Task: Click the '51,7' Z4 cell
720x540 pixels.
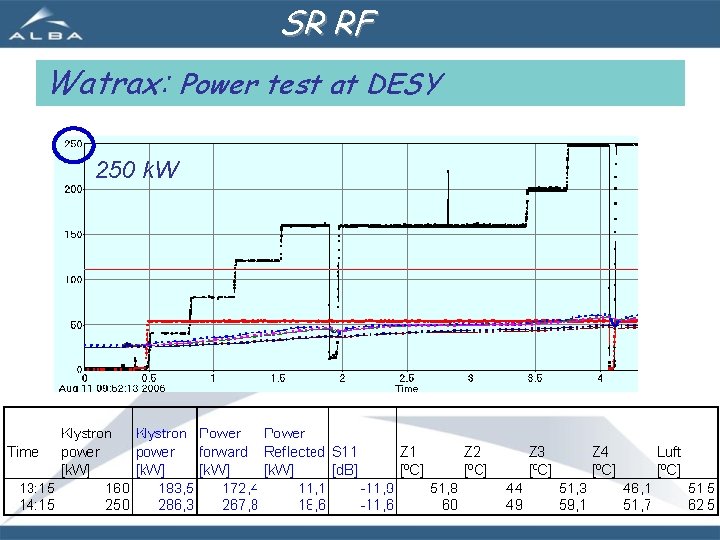Action: click(x=637, y=505)
